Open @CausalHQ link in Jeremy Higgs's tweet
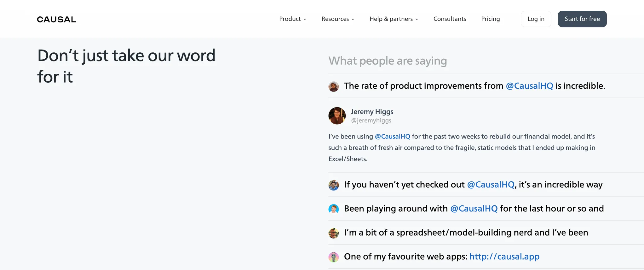Viewport: 644px width, 270px height. [393, 137]
